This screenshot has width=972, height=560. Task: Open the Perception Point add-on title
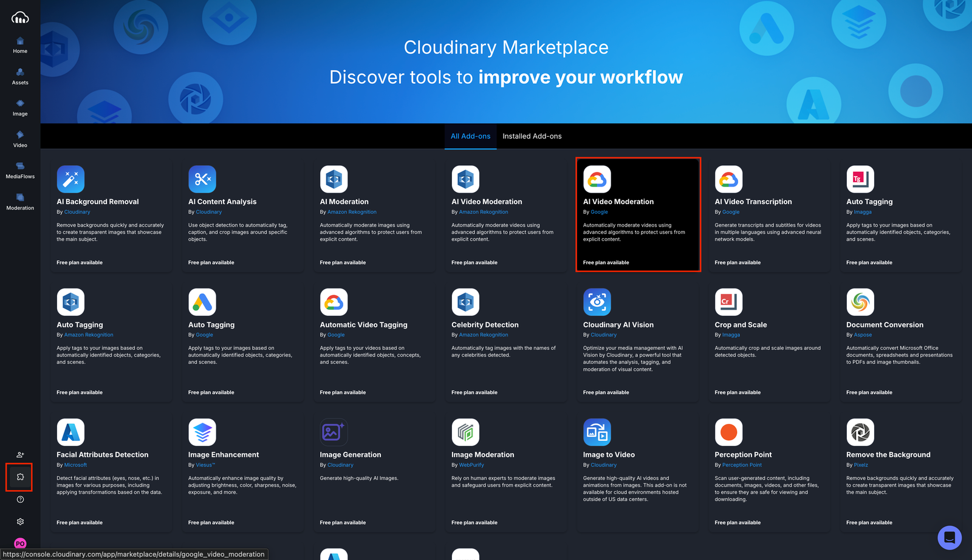pos(744,454)
